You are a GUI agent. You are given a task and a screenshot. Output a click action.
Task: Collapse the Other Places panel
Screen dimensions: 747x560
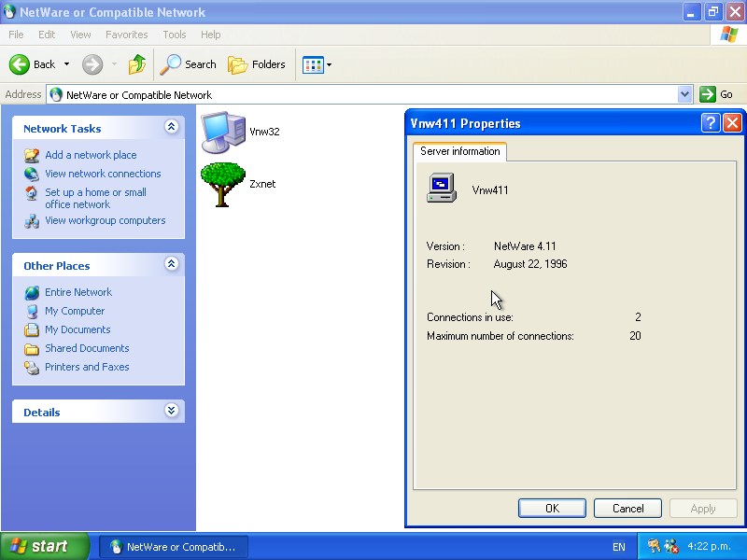172,263
